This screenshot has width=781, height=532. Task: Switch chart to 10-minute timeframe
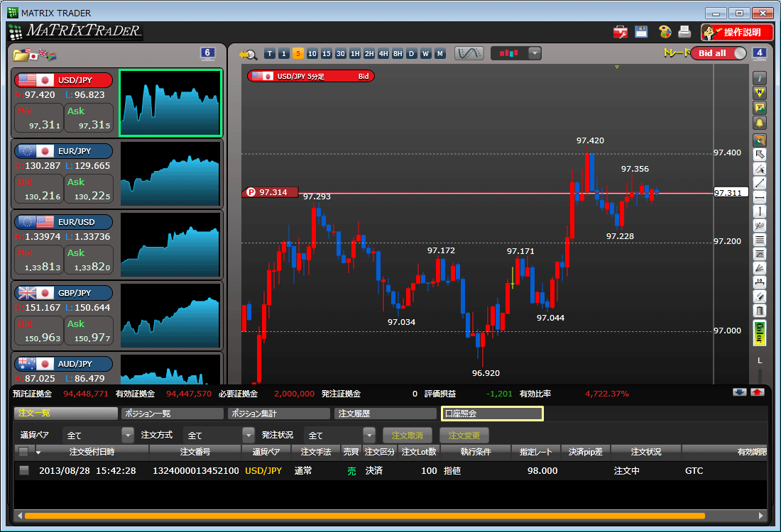(312, 54)
